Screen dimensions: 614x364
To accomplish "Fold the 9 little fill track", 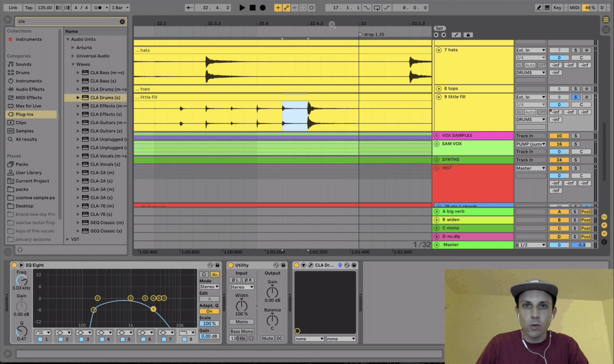I will (439, 97).
